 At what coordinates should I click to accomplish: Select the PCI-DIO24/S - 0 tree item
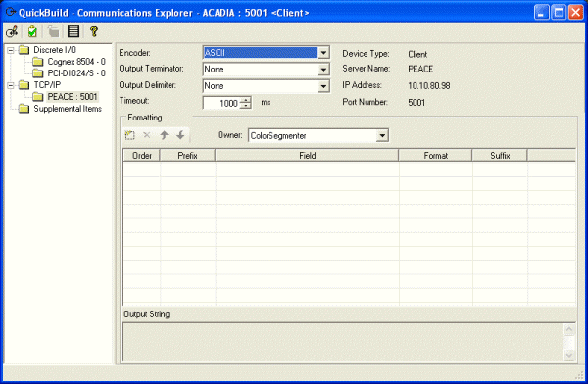click(76, 73)
